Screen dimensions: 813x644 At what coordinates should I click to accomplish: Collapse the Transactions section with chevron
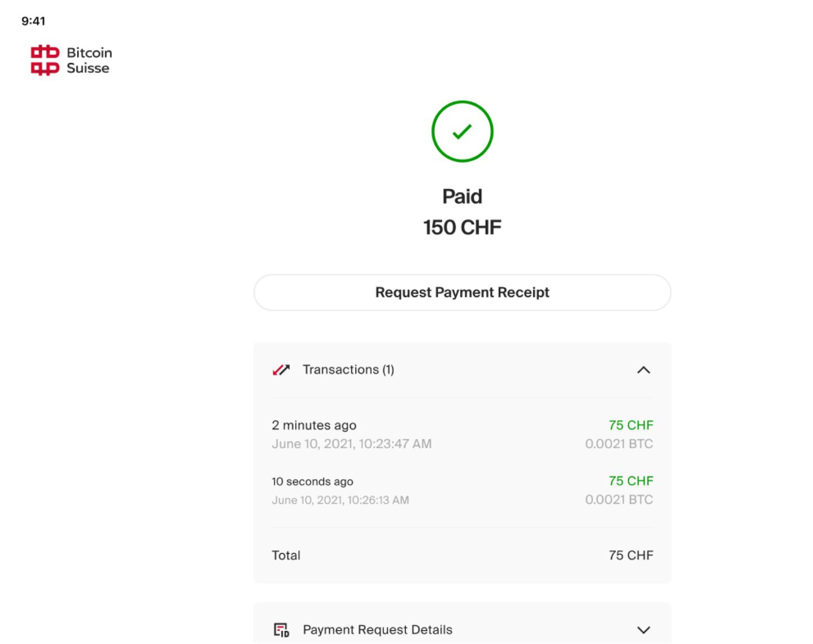(644, 370)
